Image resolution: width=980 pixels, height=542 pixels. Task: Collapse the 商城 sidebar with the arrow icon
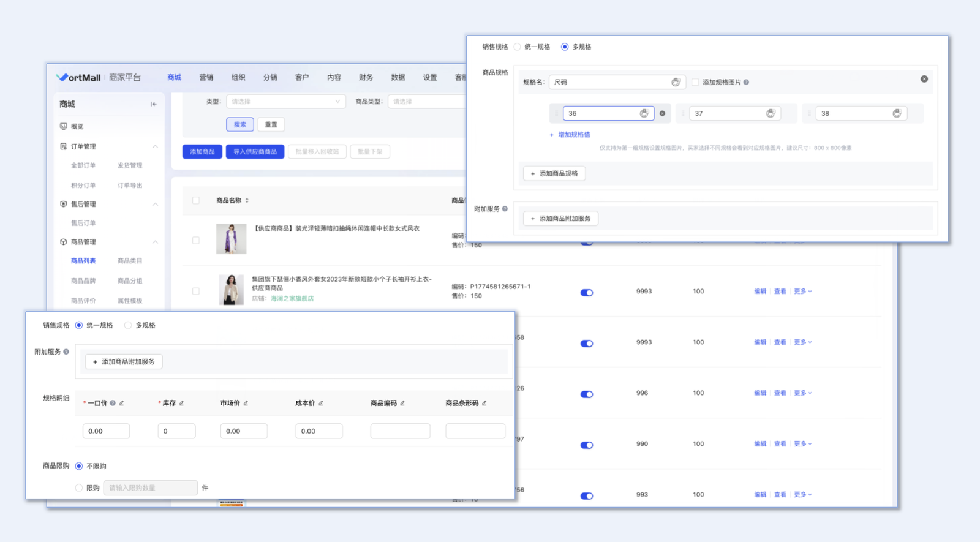(153, 104)
